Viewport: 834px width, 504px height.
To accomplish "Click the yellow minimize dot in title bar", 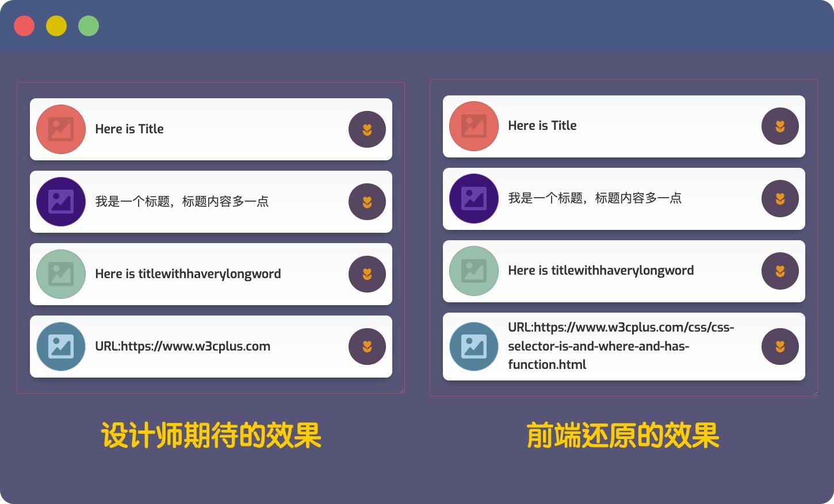I will (56, 26).
